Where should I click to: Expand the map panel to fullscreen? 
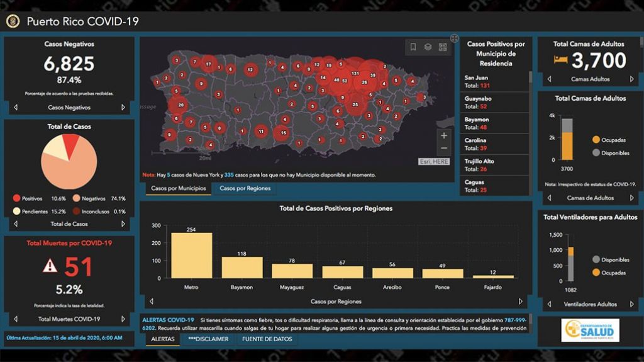(454, 39)
